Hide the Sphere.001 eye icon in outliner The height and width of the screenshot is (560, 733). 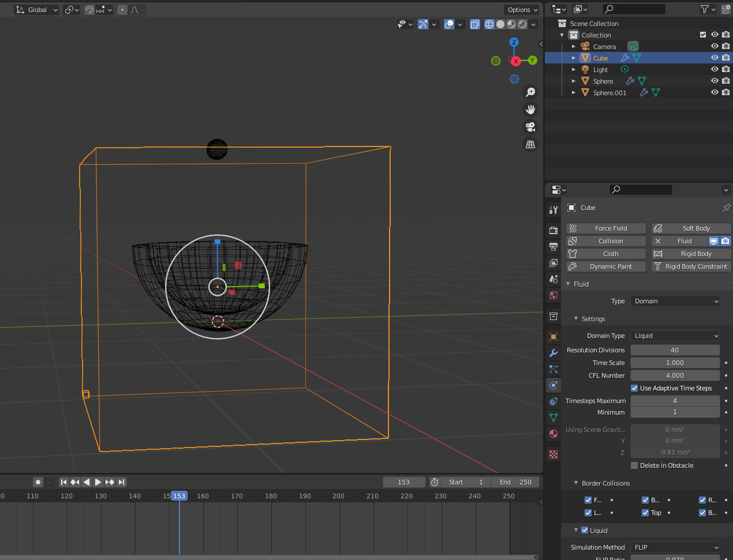point(715,92)
